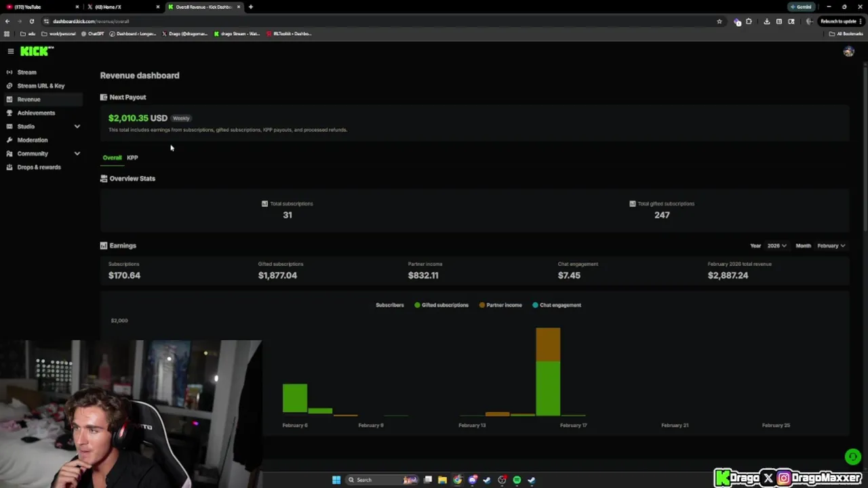Reload the current page
This screenshot has height=488, width=868.
pyautogui.click(x=31, y=21)
